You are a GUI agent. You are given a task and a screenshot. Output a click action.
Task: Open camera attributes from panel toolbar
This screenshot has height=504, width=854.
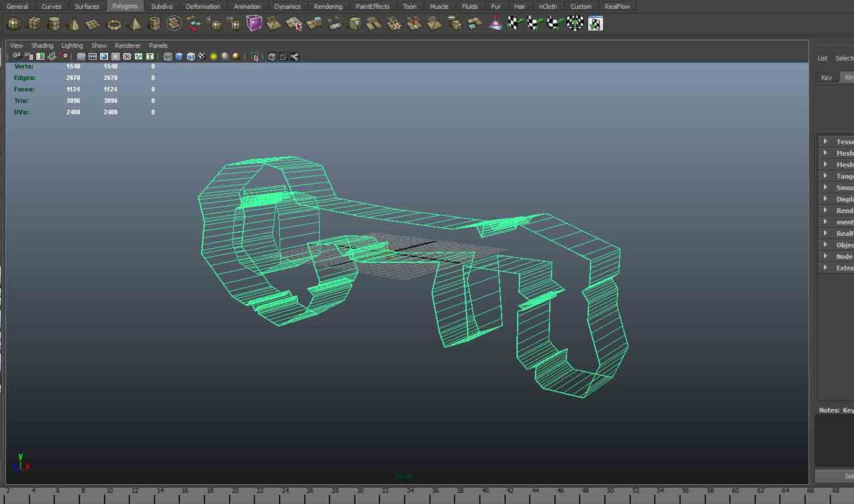click(28, 56)
